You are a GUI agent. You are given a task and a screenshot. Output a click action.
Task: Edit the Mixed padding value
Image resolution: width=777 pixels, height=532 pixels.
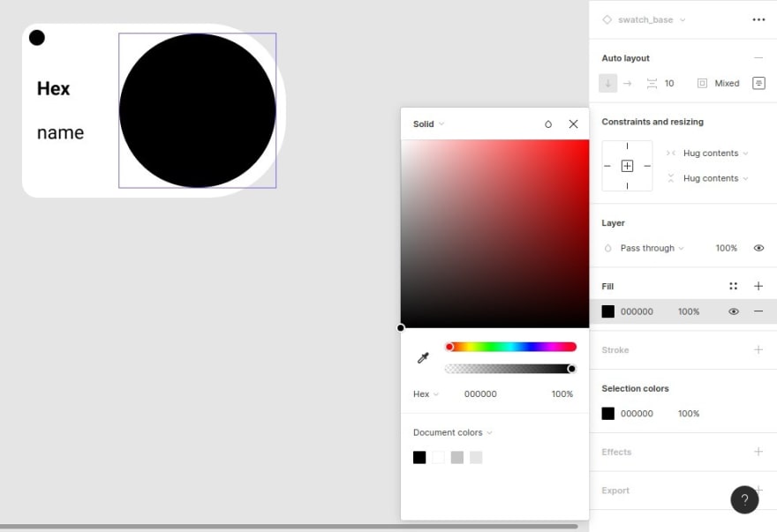(x=727, y=83)
